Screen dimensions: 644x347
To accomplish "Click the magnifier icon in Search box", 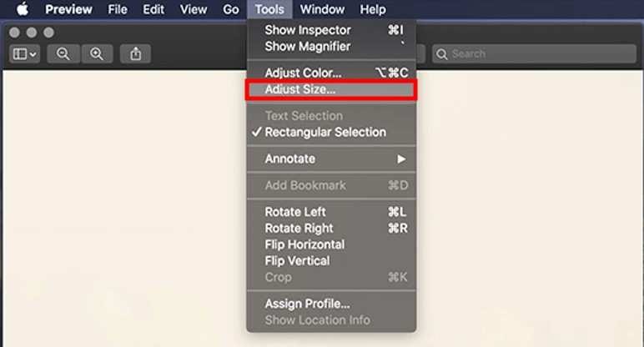I will (441, 54).
